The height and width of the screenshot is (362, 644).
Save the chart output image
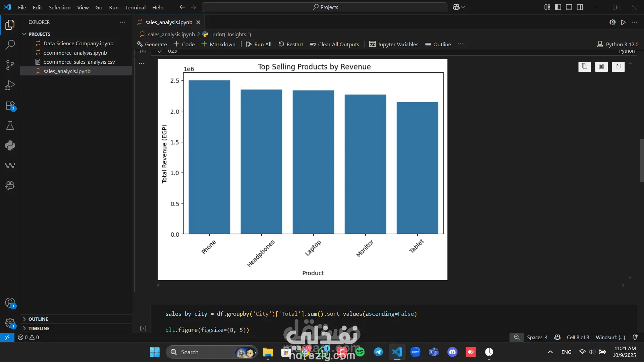(618, 66)
